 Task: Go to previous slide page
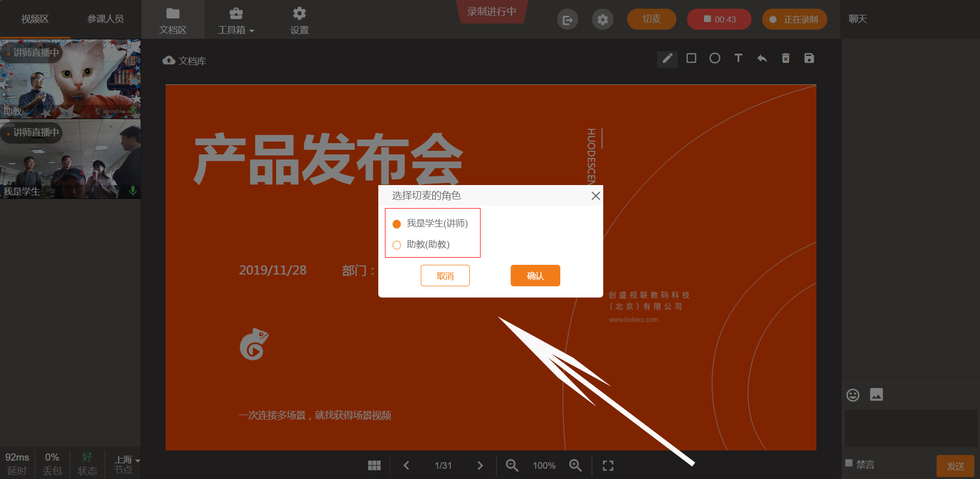[406, 465]
